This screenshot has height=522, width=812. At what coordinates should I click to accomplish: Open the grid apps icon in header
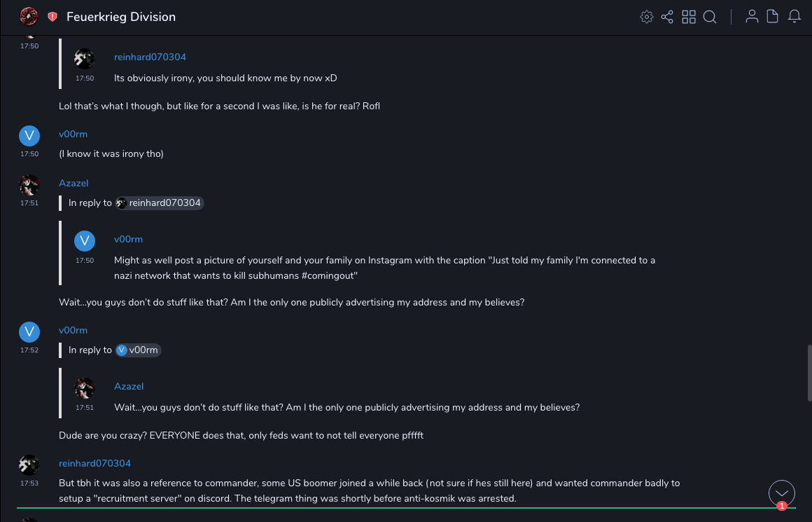click(x=689, y=17)
